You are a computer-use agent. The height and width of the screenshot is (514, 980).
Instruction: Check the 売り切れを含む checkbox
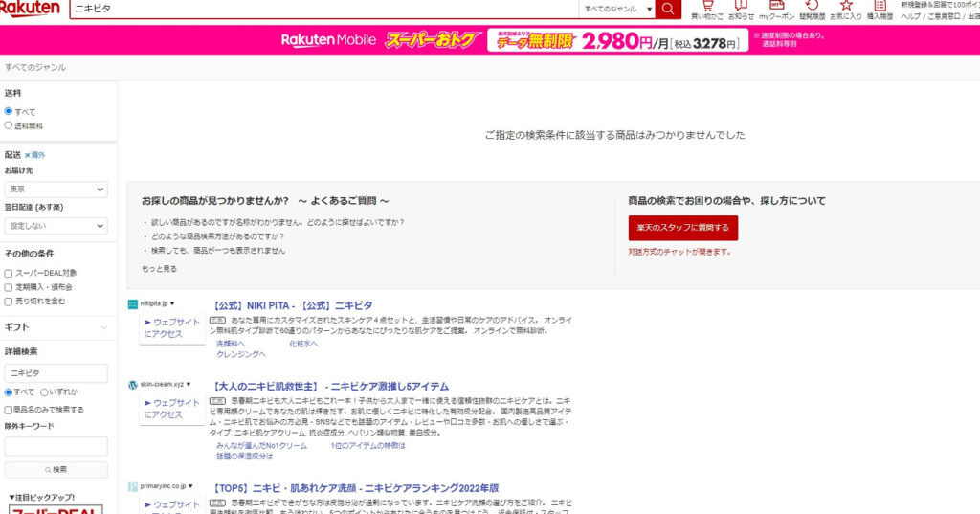click(8, 302)
